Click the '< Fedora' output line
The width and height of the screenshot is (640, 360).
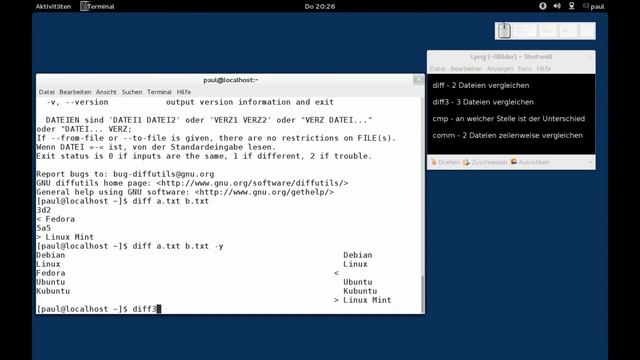[56, 219]
